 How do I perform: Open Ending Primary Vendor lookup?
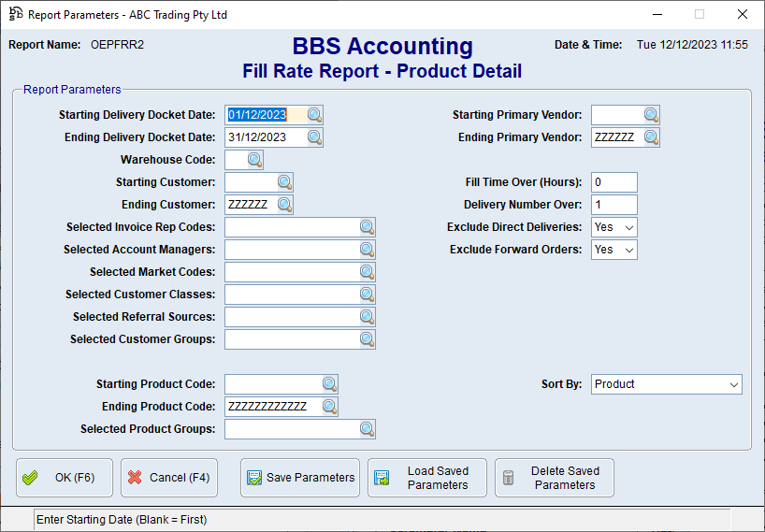coord(651,137)
